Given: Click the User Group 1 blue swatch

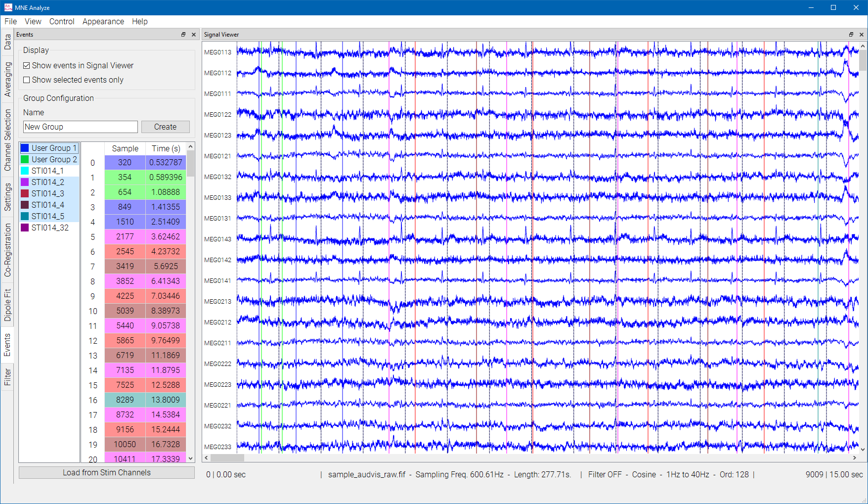Looking at the screenshot, I should coord(25,148).
